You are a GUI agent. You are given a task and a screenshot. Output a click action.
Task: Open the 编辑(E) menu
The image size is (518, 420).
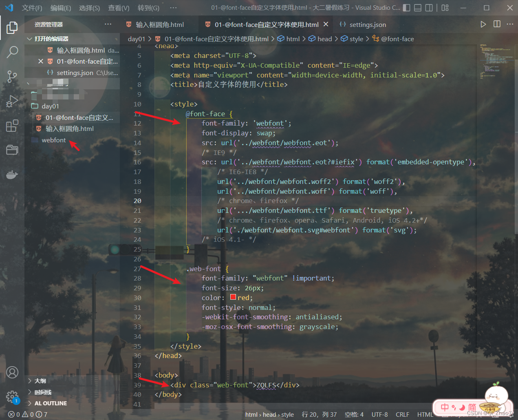(61, 8)
